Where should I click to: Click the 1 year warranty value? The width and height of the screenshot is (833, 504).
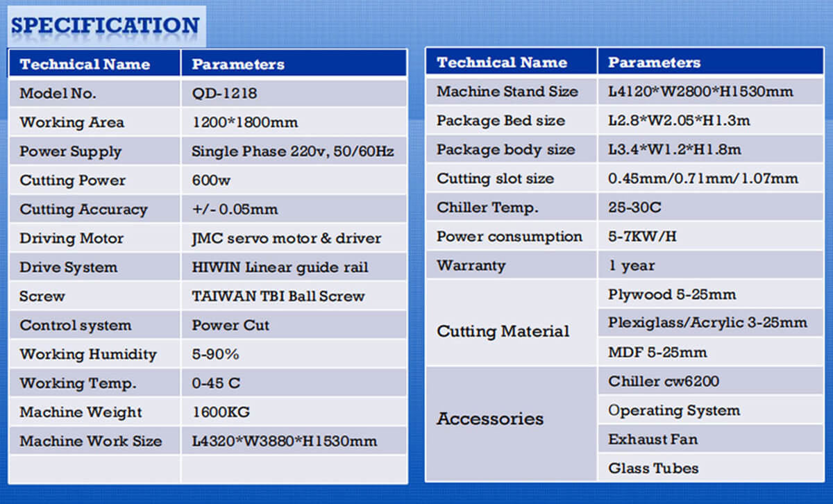click(631, 266)
